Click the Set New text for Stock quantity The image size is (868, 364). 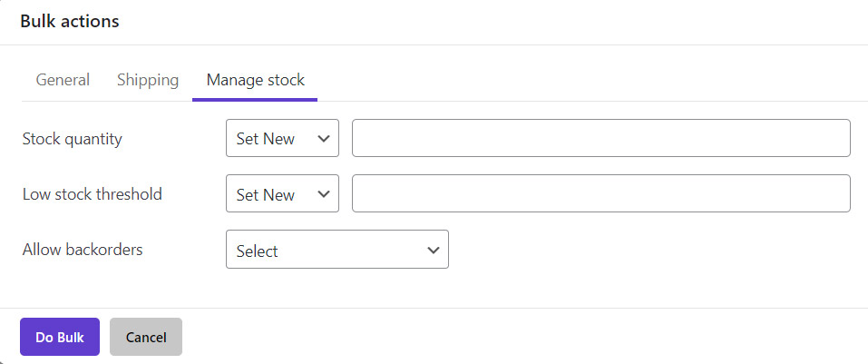click(266, 139)
